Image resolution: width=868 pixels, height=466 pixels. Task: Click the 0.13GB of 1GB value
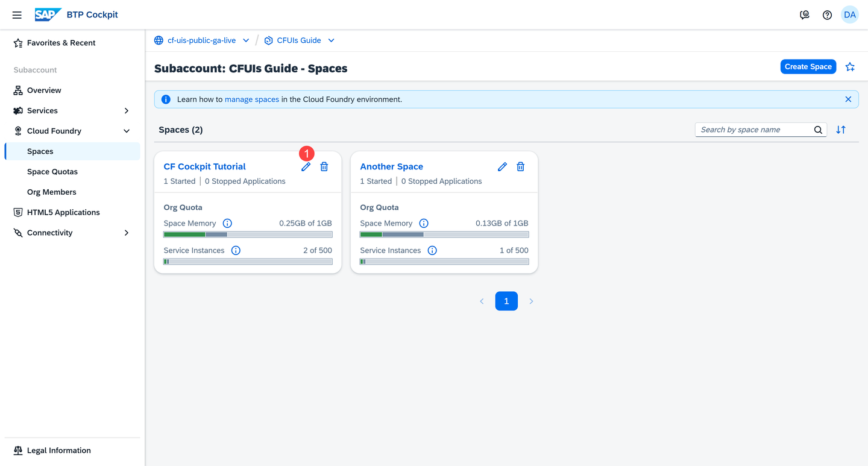click(x=502, y=223)
